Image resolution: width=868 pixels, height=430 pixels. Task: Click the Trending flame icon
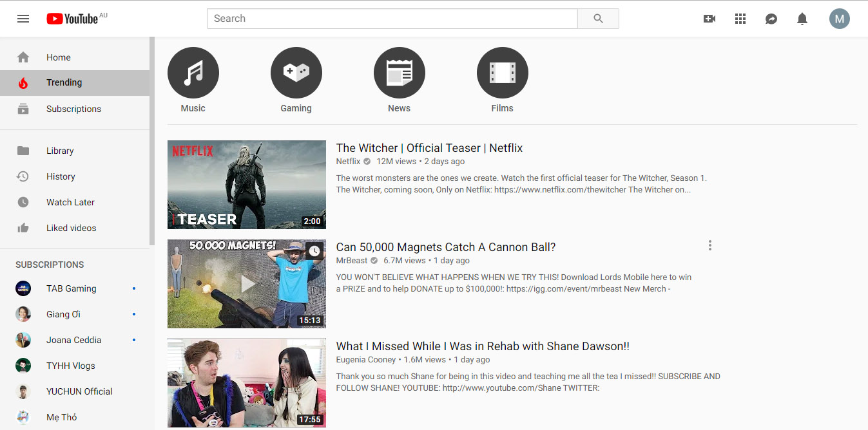[23, 83]
